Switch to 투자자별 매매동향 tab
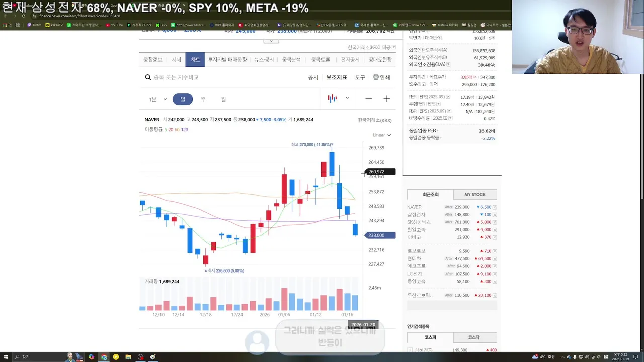Screen dimensions: 644x362 (227, 60)
